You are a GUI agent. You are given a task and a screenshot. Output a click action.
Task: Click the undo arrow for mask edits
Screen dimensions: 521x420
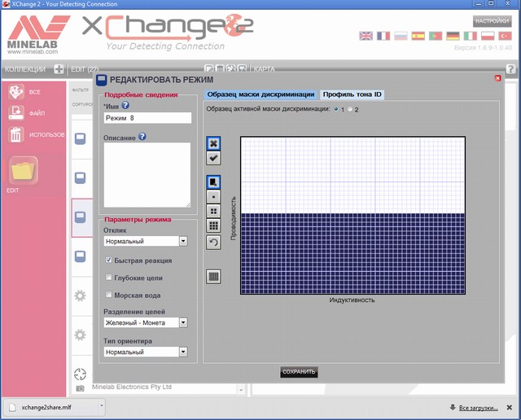pyautogui.click(x=213, y=242)
